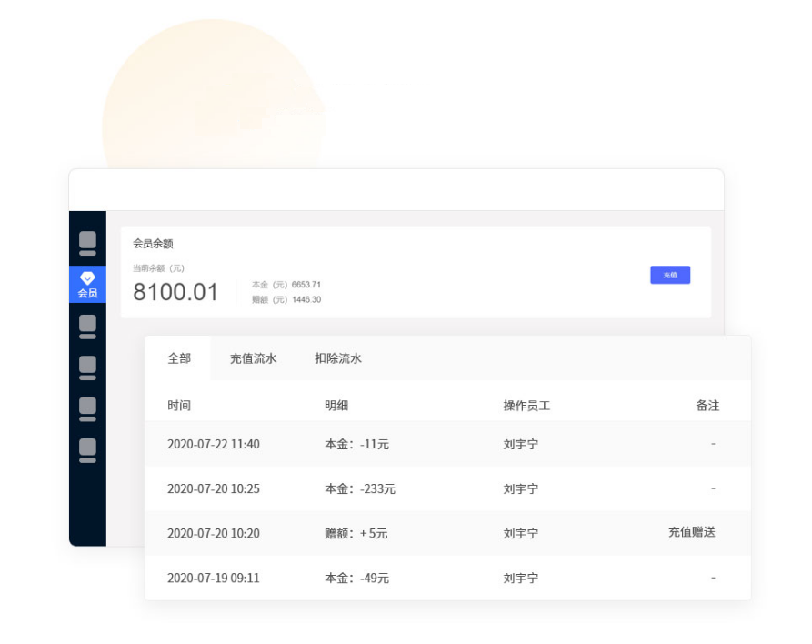Click the 明细 column header

point(336,405)
